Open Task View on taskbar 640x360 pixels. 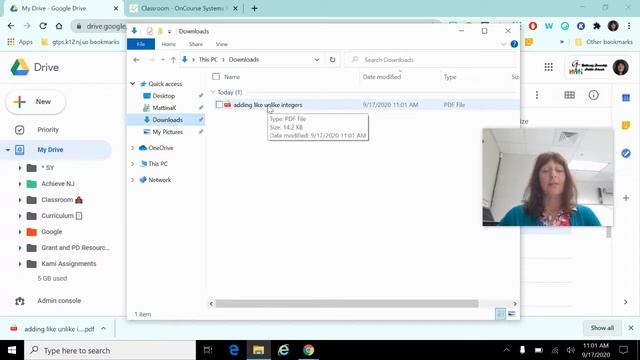[x=208, y=350]
